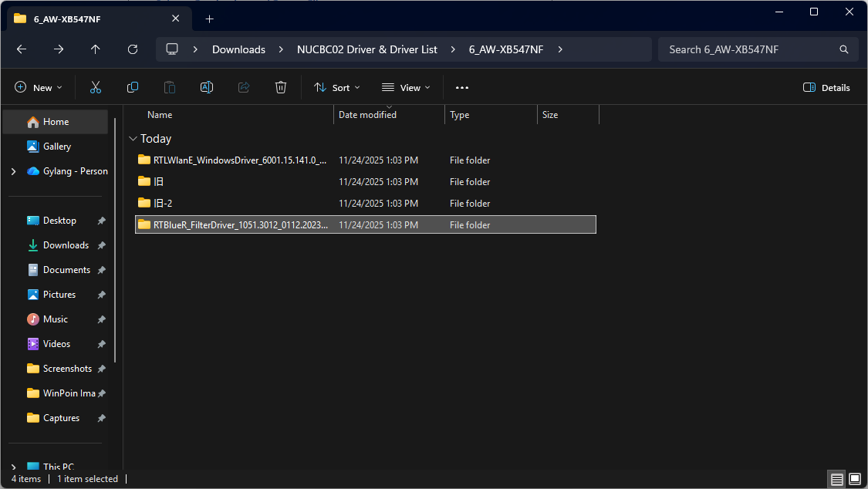Open the See more ellipsis menu
868x489 pixels.
pyautogui.click(x=462, y=88)
